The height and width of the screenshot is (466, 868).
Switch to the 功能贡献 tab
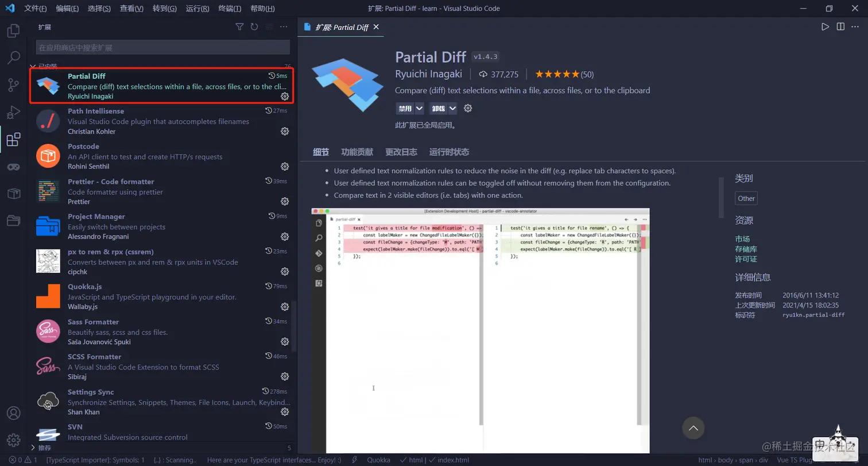(357, 152)
